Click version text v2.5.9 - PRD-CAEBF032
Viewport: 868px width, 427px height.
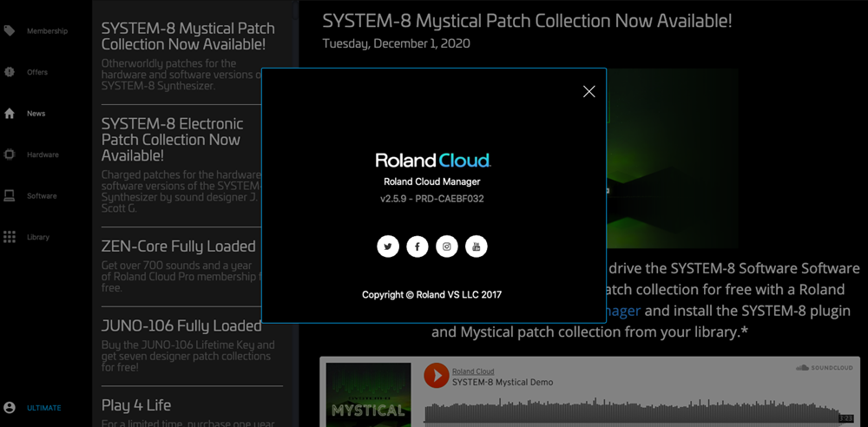click(x=432, y=199)
